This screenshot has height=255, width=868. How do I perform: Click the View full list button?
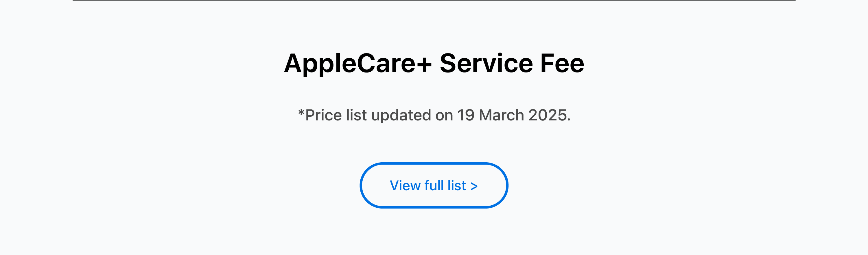(x=434, y=185)
